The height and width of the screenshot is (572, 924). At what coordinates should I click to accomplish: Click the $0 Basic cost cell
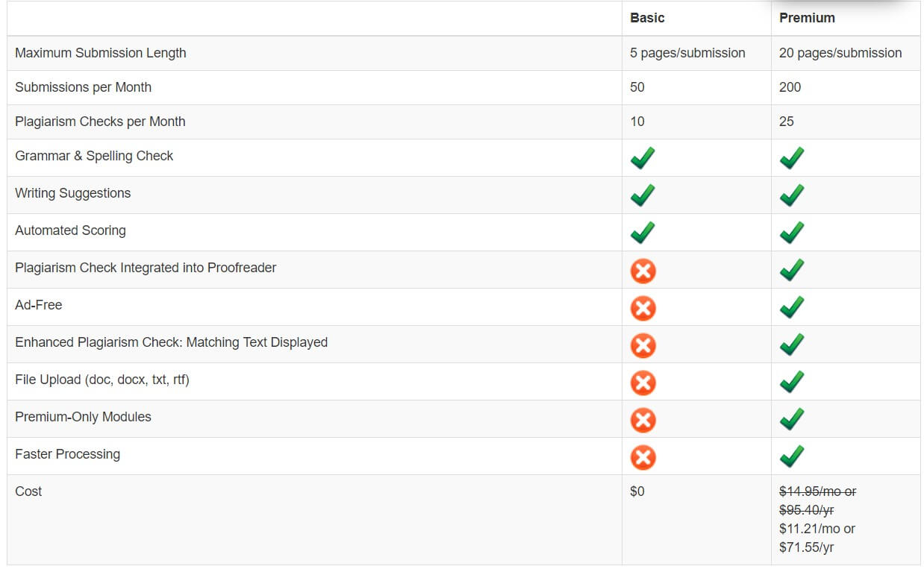pyautogui.click(x=637, y=491)
